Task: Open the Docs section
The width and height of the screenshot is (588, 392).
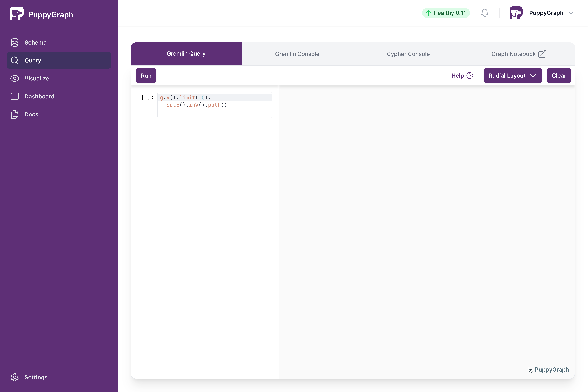Action: click(31, 114)
